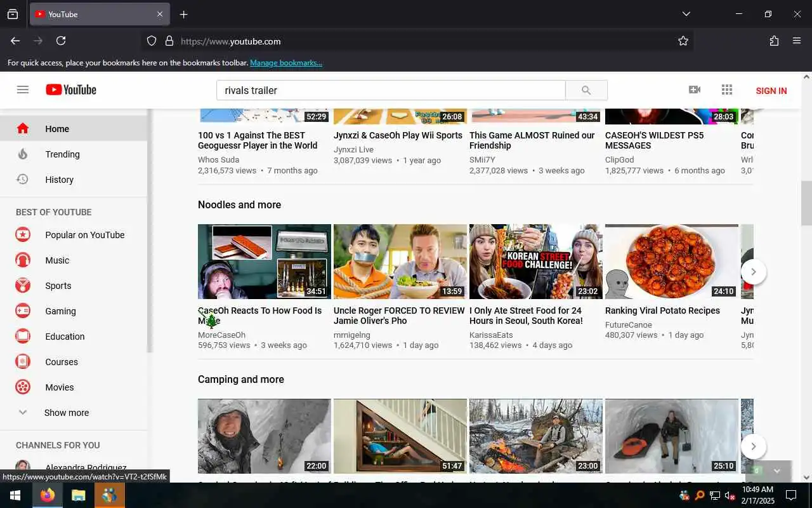
Task: Open Ranking Viral Potato Recipes title
Action: 662,311
